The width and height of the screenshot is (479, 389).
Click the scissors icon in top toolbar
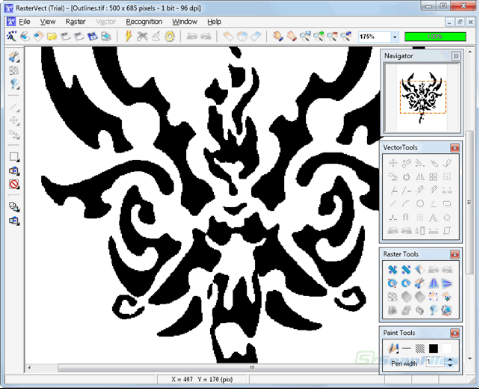(x=142, y=36)
